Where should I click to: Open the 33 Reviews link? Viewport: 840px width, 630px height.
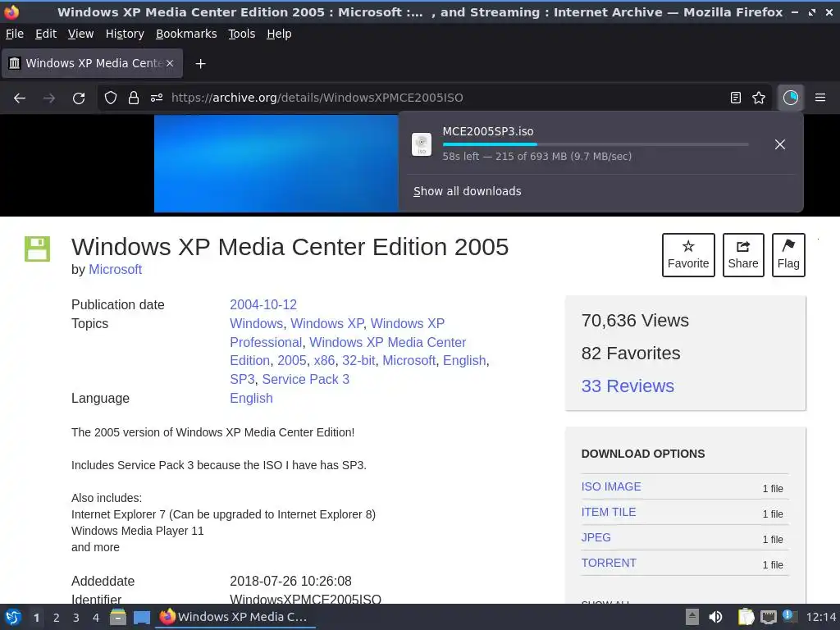628,386
